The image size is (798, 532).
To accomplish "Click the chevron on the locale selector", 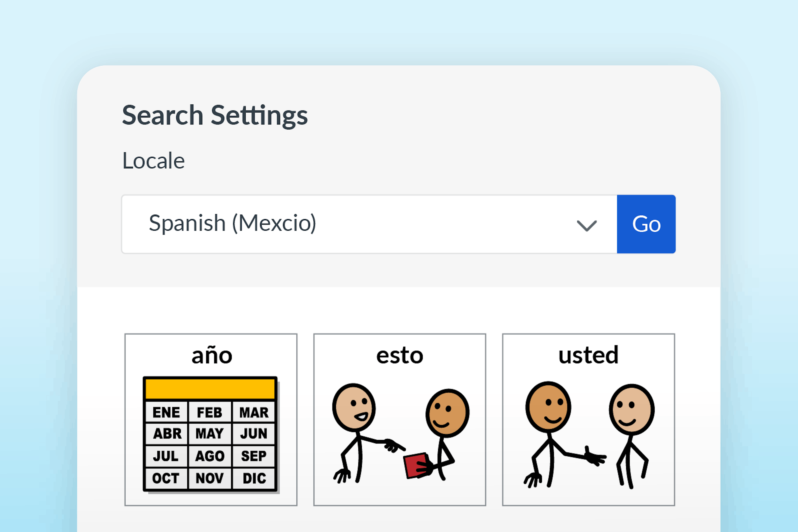I will point(586,224).
